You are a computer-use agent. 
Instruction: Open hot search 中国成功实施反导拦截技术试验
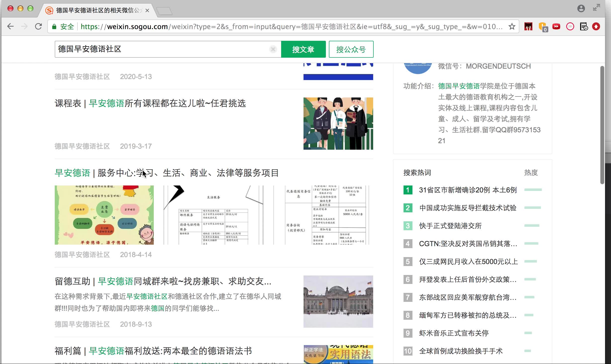pos(468,208)
